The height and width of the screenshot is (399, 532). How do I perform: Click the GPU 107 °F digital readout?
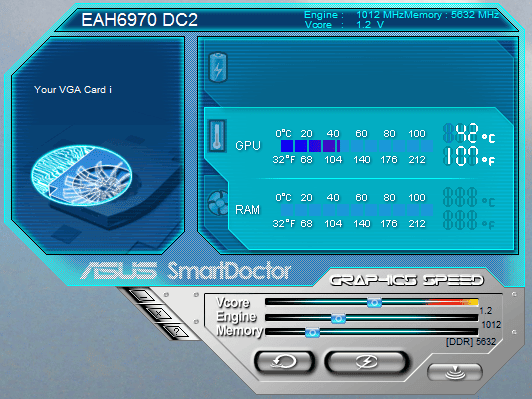[x=469, y=156]
